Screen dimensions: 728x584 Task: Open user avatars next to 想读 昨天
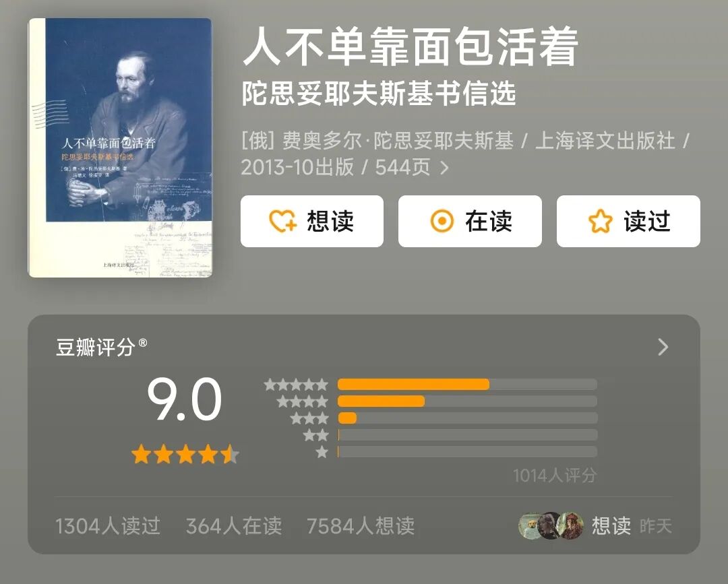551,525
